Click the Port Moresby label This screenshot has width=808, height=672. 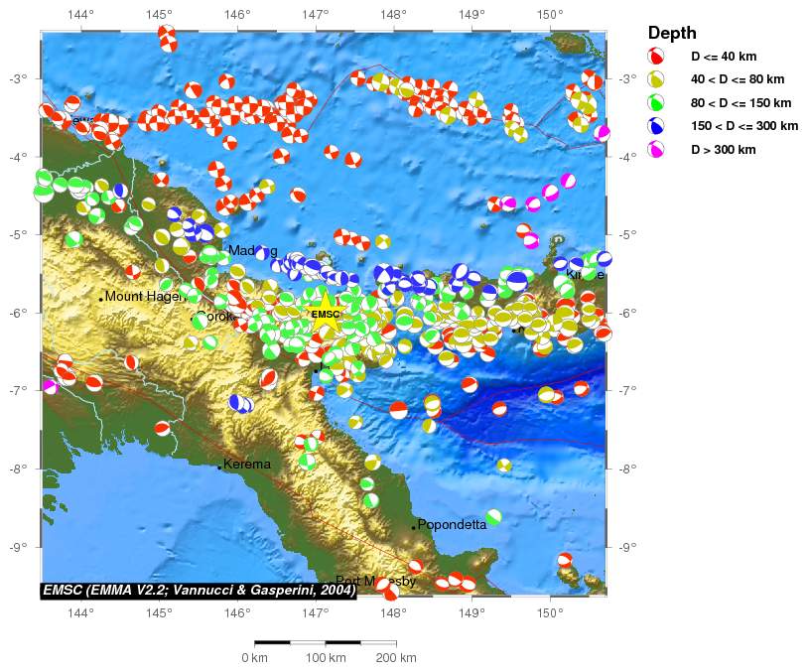[367, 581]
